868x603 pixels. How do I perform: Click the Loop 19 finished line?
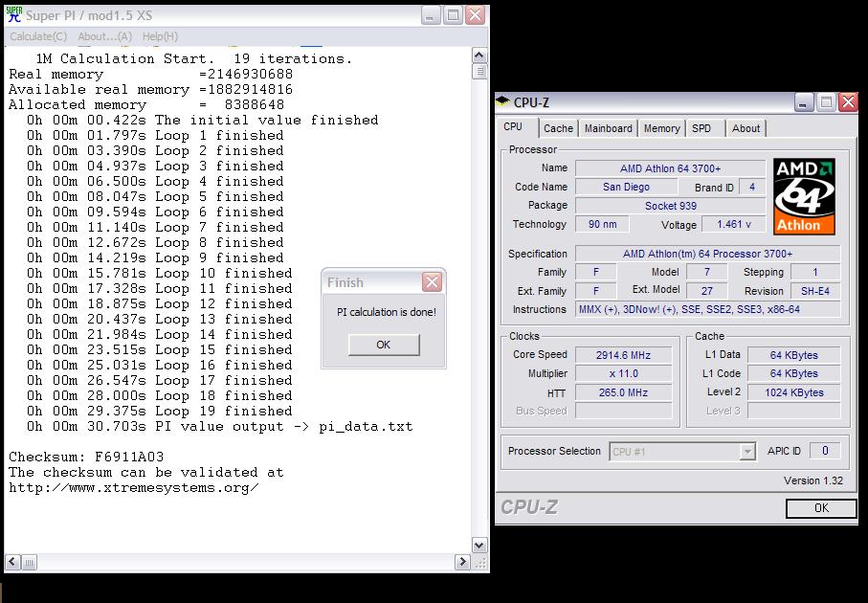[x=160, y=411]
